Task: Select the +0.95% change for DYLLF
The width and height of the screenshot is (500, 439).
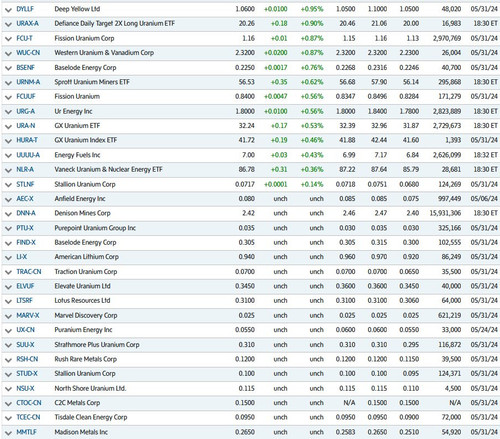Action: point(312,9)
